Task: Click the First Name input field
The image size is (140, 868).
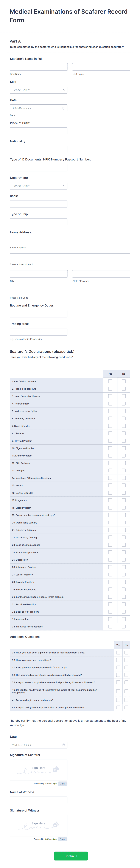Action: (x=38, y=67)
